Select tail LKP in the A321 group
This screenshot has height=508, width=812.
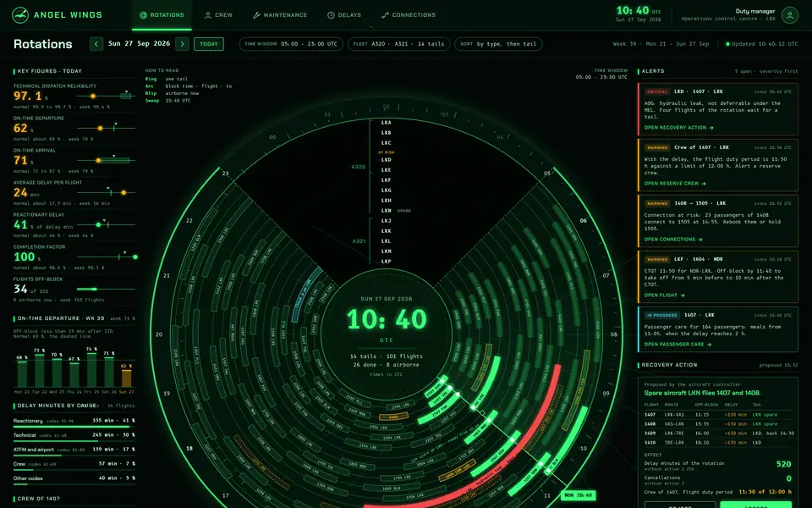coord(386,262)
